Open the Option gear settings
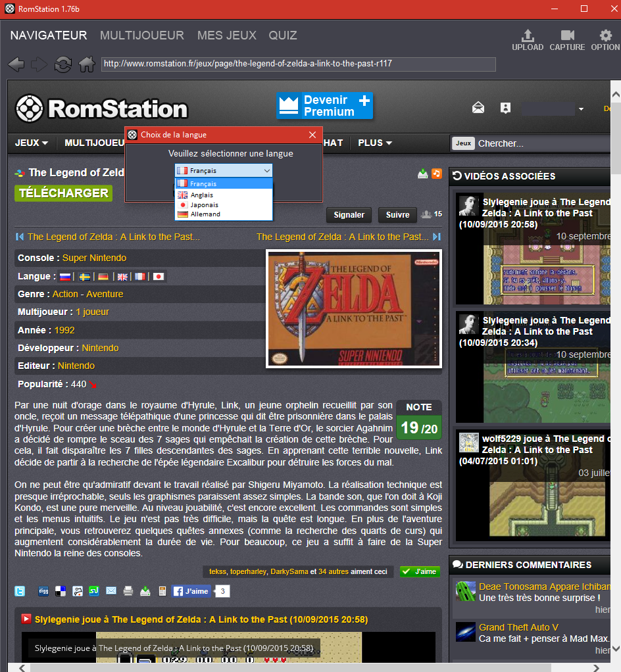Image resolution: width=621 pixels, height=672 pixels. pyautogui.click(x=605, y=39)
